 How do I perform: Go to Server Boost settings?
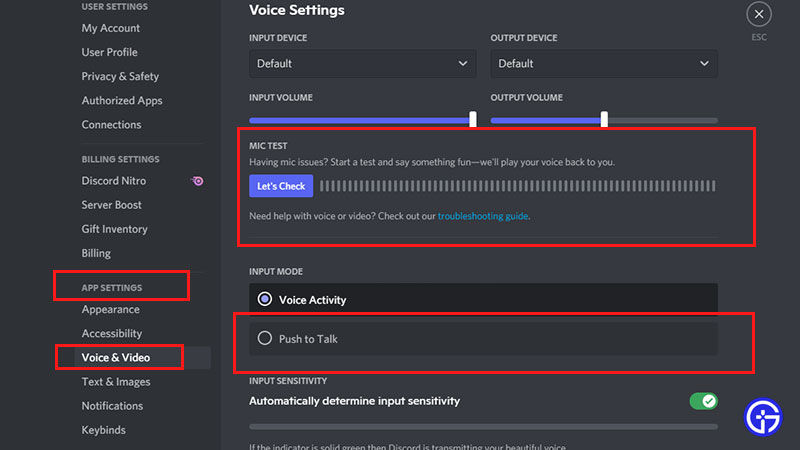pyautogui.click(x=111, y=205)
